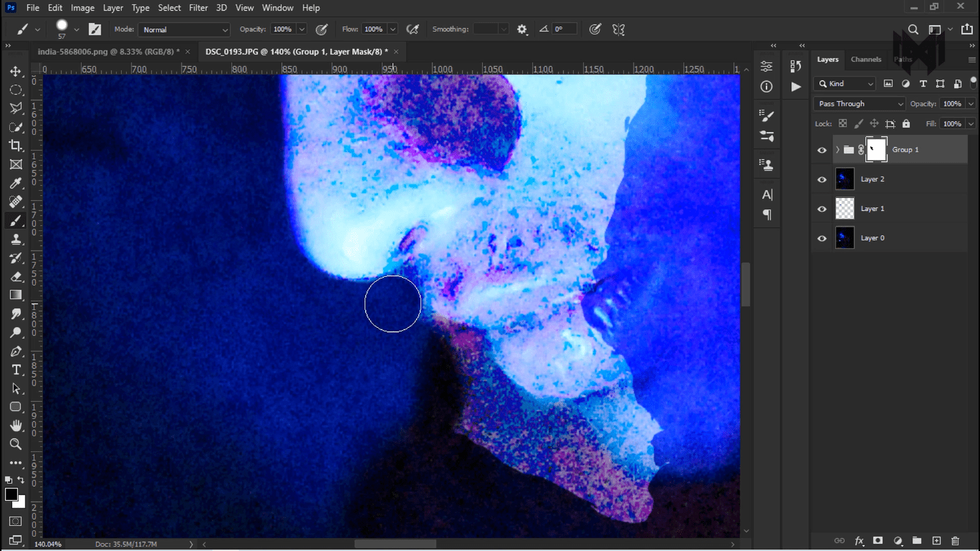Toggle pressure for size button
This screenshot has height=551, width=980.
tap(595, 29)
